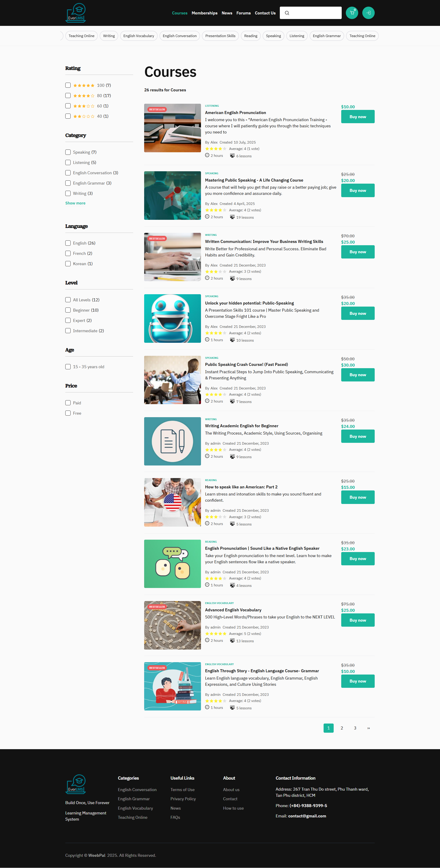Screen dimensions: 440x868
Task: Open the EverLMS logo in the header
Action: click(76, 13)
